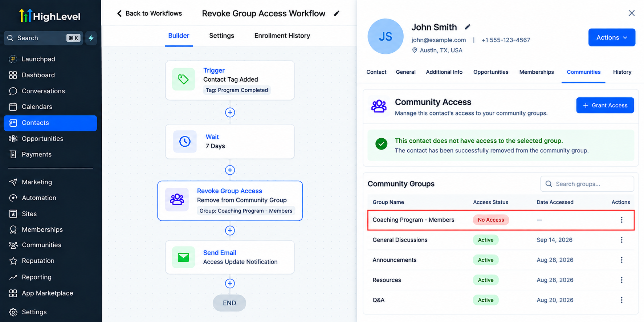Select the 'Sep 14, 2026' date cell

click(554, 240)
